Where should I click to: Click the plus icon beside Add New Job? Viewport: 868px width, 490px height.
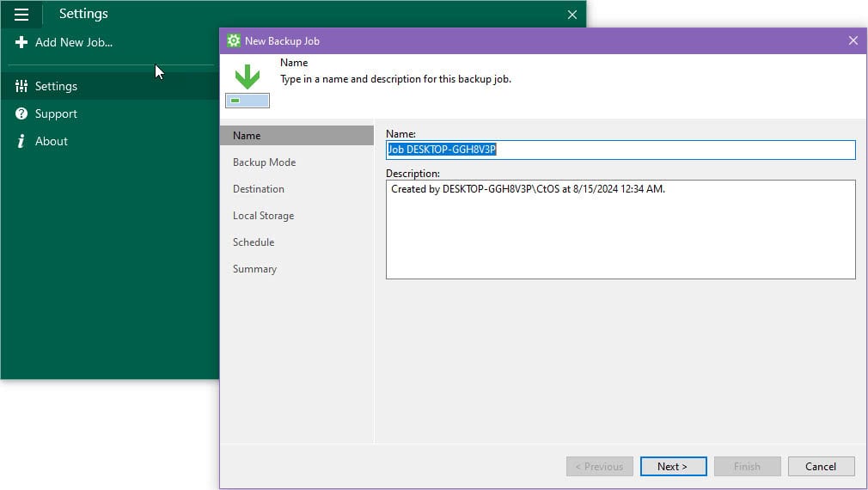(21, 42)
